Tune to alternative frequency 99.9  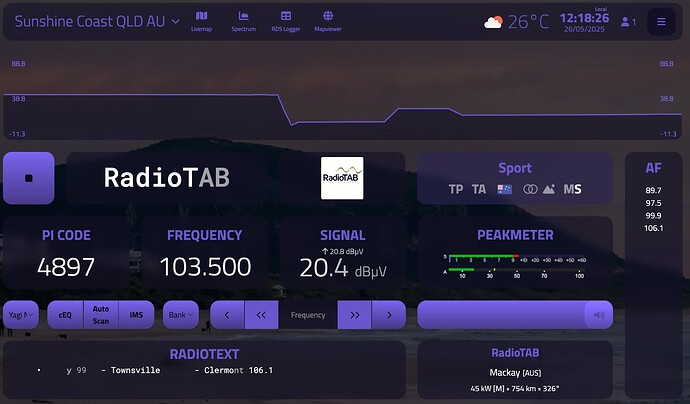pos(653,216)
